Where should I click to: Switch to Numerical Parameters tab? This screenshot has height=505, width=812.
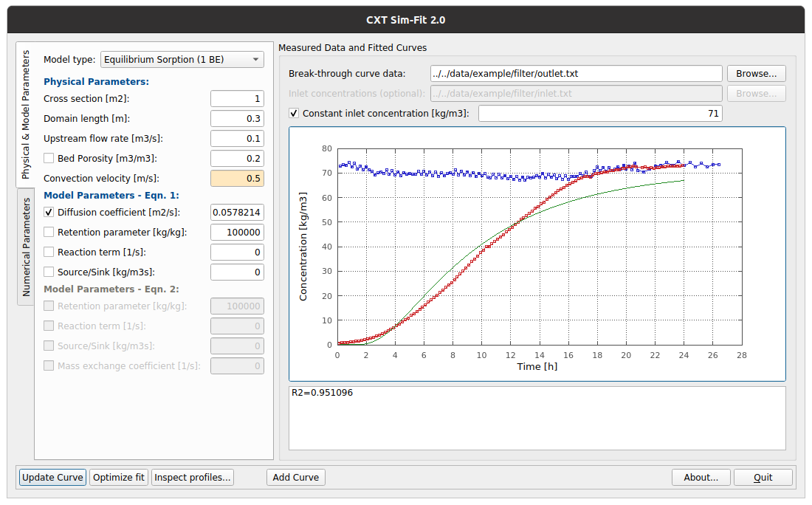(x=25, y=247)
